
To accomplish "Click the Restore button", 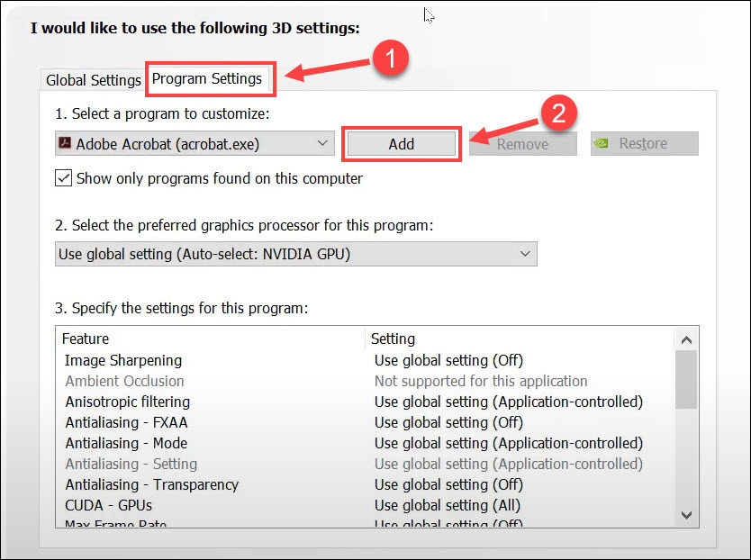I will [x=644, y=142].
